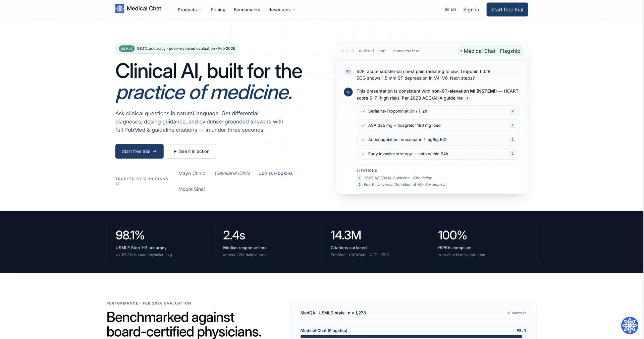Go to Benchmarks in the navigation
The height and width of the screenshot is (339, 644).
[x=247, y=10]
